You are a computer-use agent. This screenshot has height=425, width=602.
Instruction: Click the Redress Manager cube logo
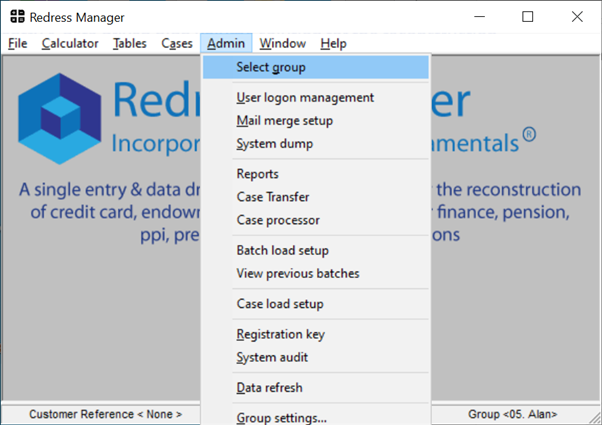click(60, 119)
